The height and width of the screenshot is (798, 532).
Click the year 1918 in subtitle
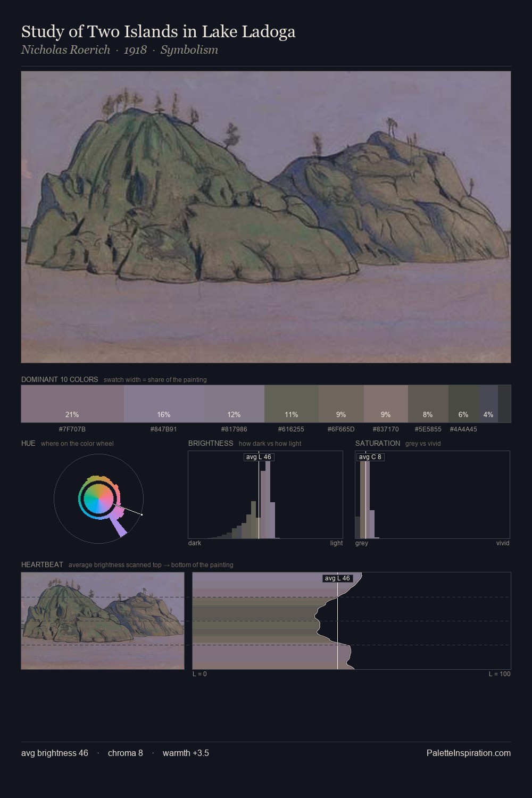pos(135,49)
